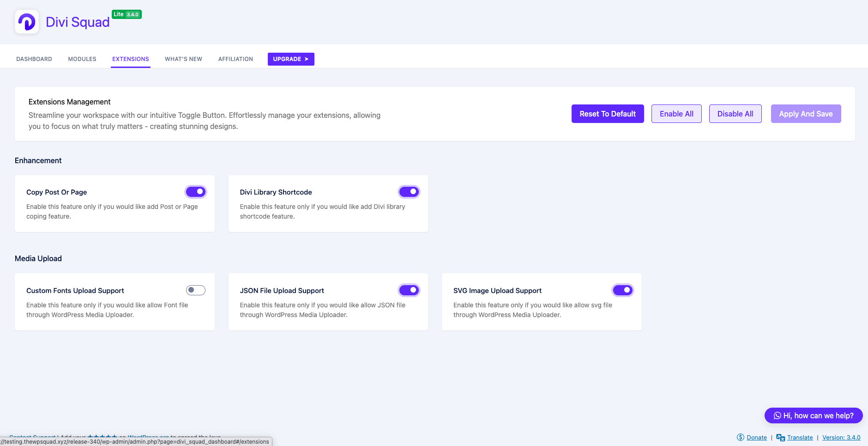Click the 'allow Font file' description text
The width and height of the screenshot is (868, 446).
pos(107,310)
